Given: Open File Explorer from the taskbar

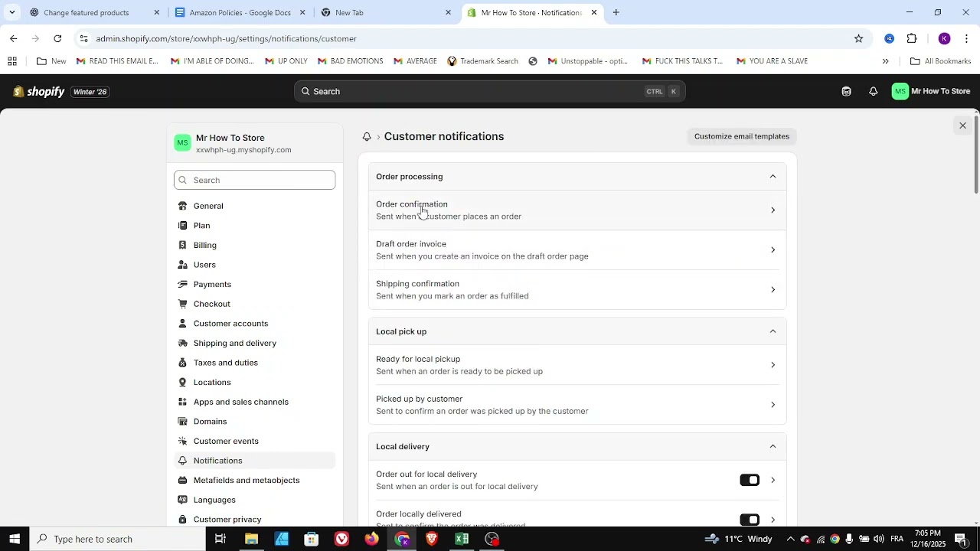Looking at the screenshot, I should (x=251, y=539).
